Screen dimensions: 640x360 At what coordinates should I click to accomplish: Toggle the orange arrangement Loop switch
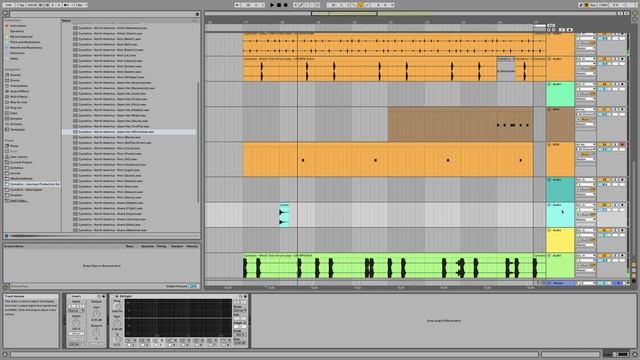[360, 5]
